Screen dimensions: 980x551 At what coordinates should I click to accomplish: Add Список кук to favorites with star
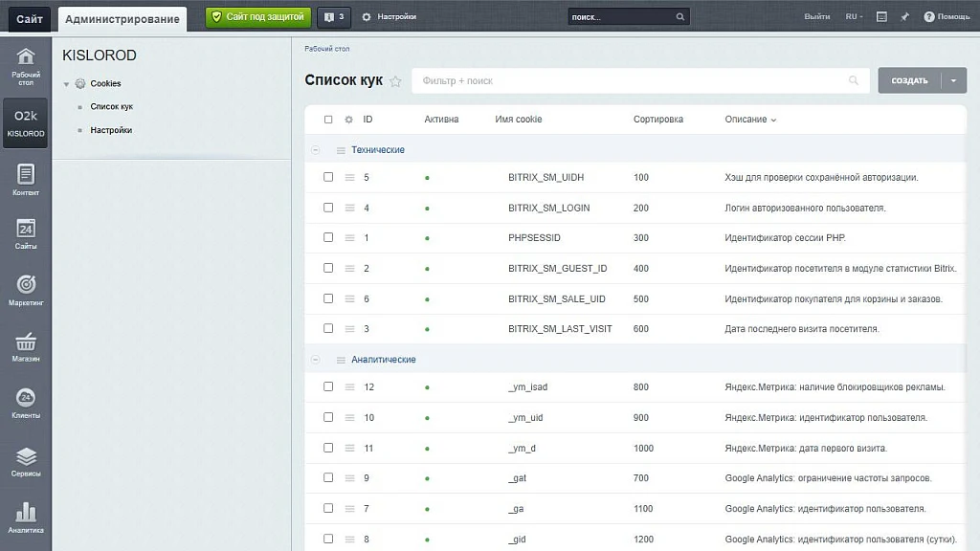pyautogui.click(x=395, y=81)
